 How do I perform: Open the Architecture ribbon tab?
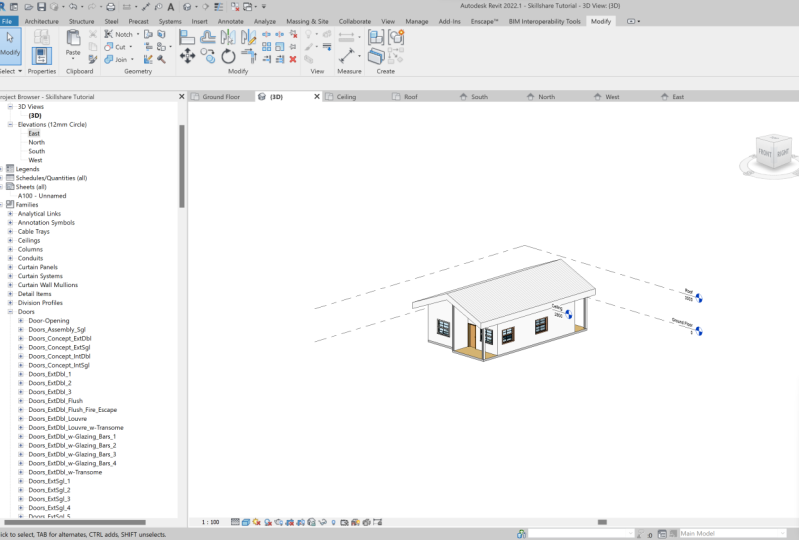click(x=41, y=21)
